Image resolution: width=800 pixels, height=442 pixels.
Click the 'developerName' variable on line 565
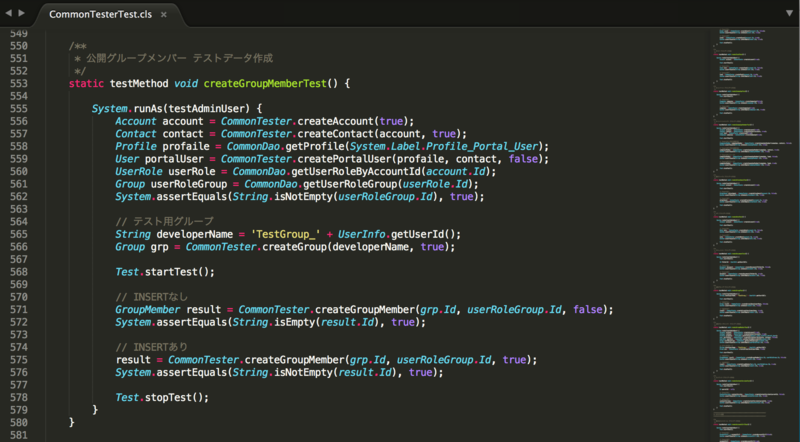(194, 234)
